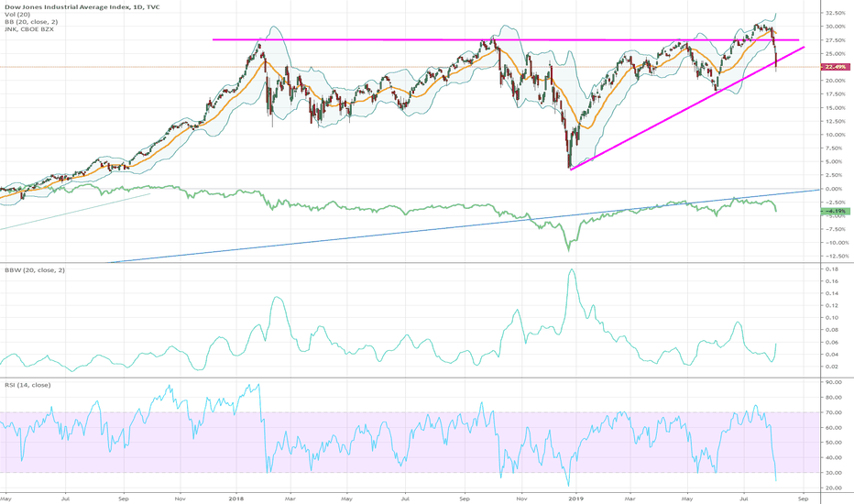854x504 pixels.
Task: Select the long blue rising trendline
Action: 463,226
